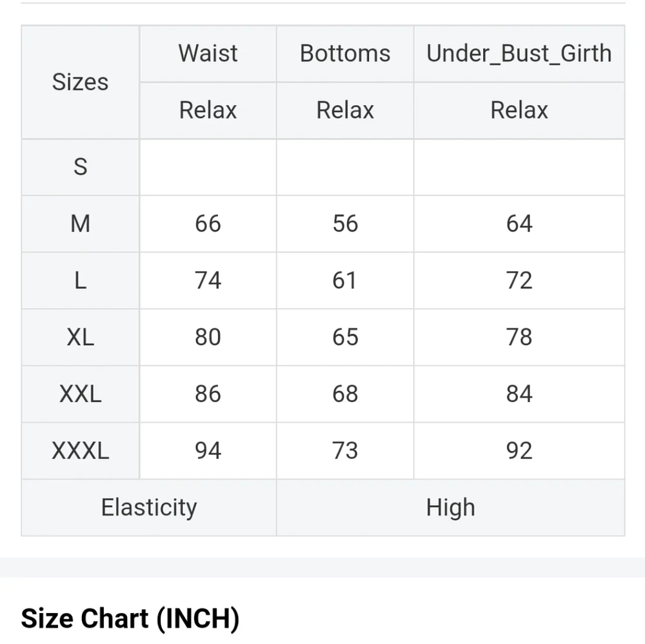Click under bust value 78 for XL
The height and width of the screenshot is (644, 645).
coord(519,337)
